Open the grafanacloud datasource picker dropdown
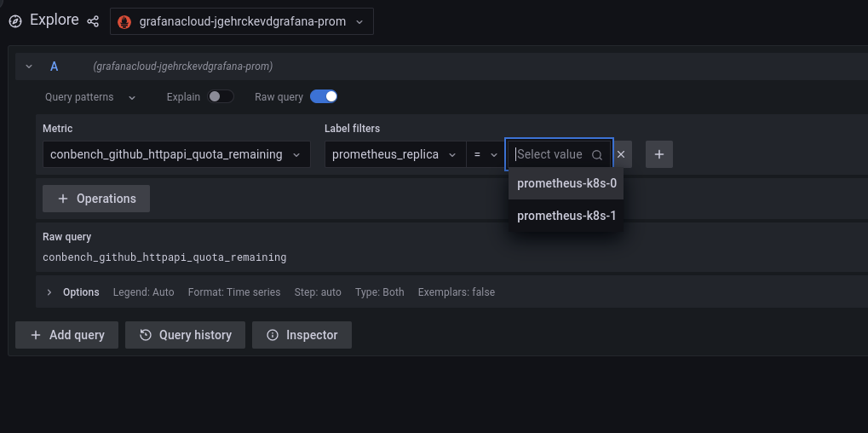 242,21
